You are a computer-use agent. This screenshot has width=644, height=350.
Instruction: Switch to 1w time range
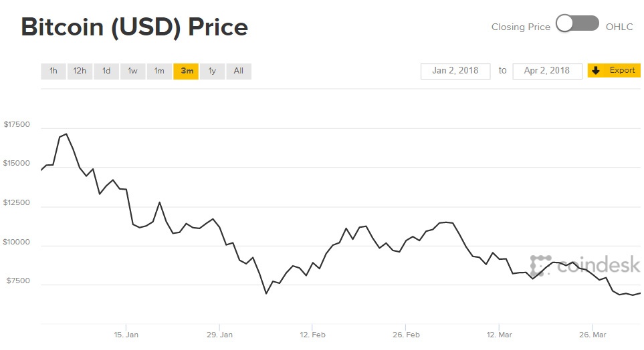pos(133,71)
